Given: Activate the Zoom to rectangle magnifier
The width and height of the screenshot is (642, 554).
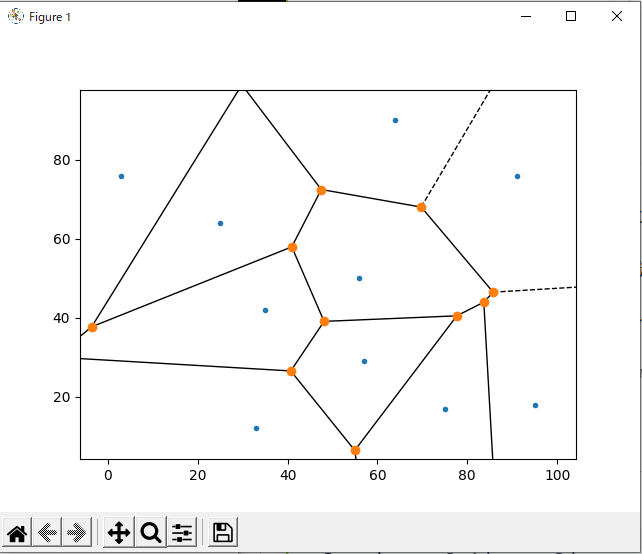Looking at the screenshot, I should coord(151,533).
